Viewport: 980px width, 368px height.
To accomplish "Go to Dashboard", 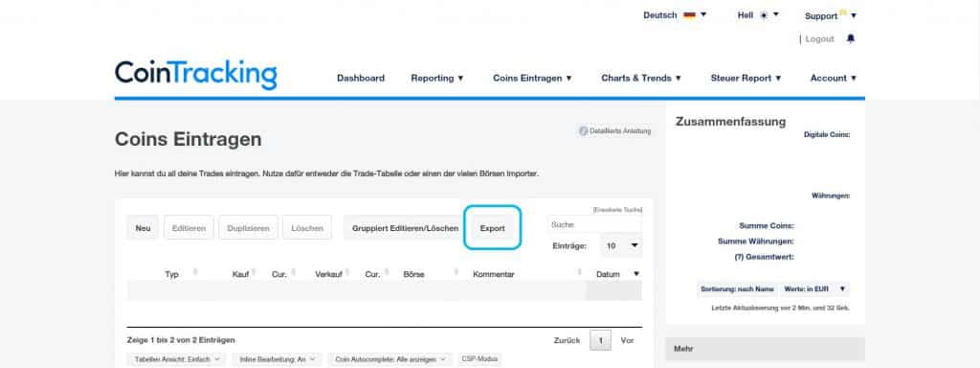I will pos(361,79).
